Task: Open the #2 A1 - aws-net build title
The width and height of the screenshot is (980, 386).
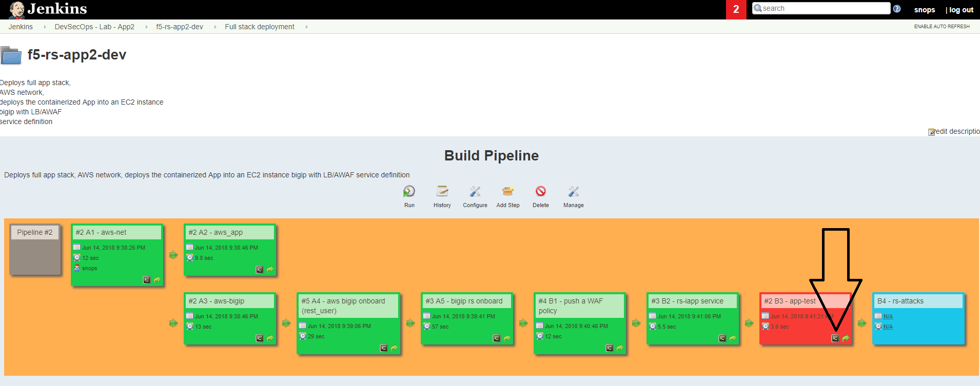Action: pos(101,232)
